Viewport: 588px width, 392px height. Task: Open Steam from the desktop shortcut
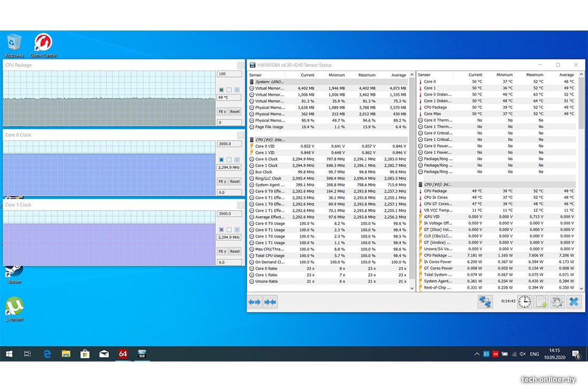point(14,272)
